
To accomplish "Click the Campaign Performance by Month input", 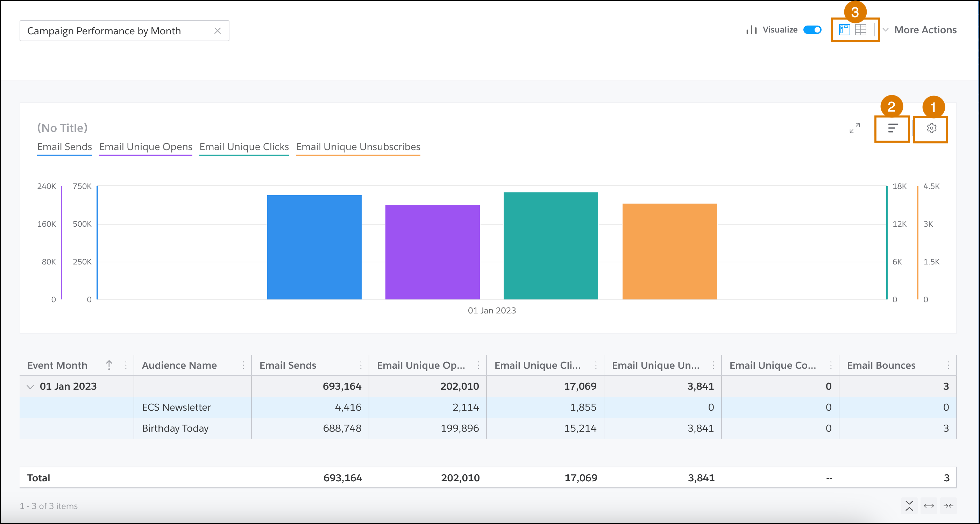I will click(124, 31).
